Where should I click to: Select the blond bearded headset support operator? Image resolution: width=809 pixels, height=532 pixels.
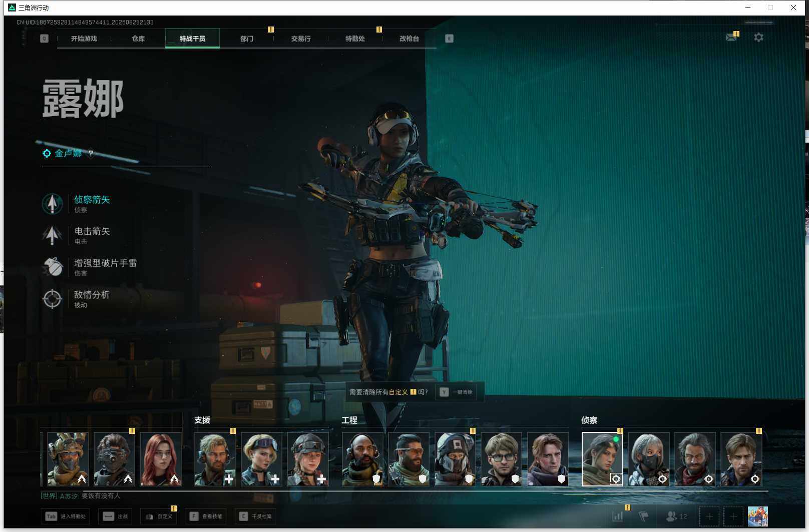(x=215, y=459)
